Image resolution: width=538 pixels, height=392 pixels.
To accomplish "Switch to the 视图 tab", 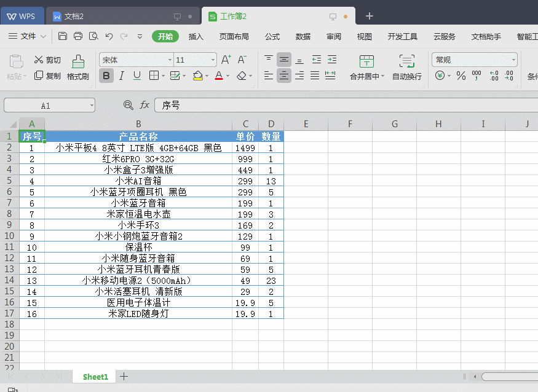I will 365,36.
